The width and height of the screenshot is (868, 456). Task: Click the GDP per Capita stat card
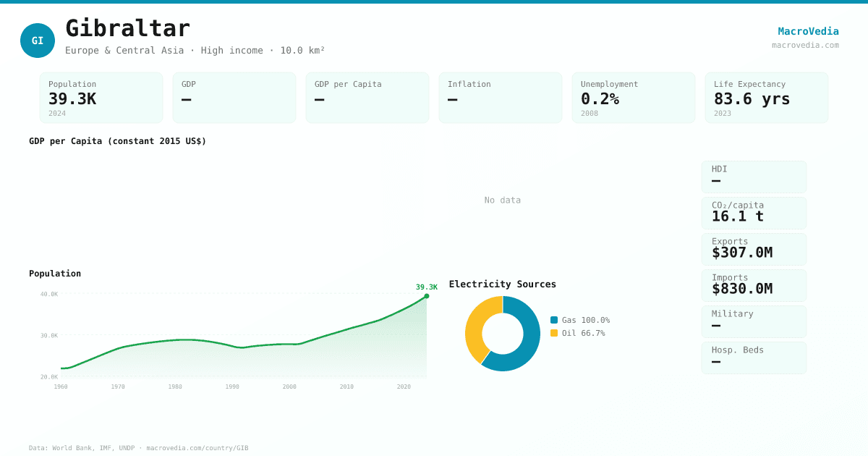coord(367,98)
